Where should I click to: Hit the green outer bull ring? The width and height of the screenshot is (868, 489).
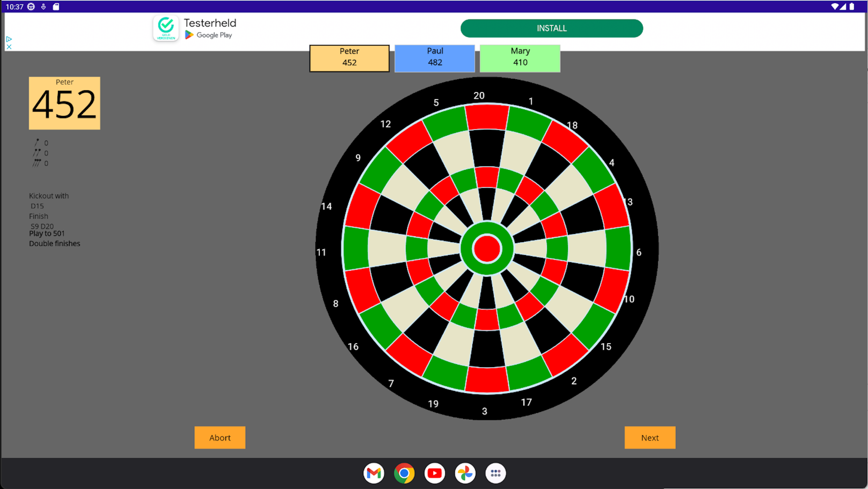(x=487, y=228)
